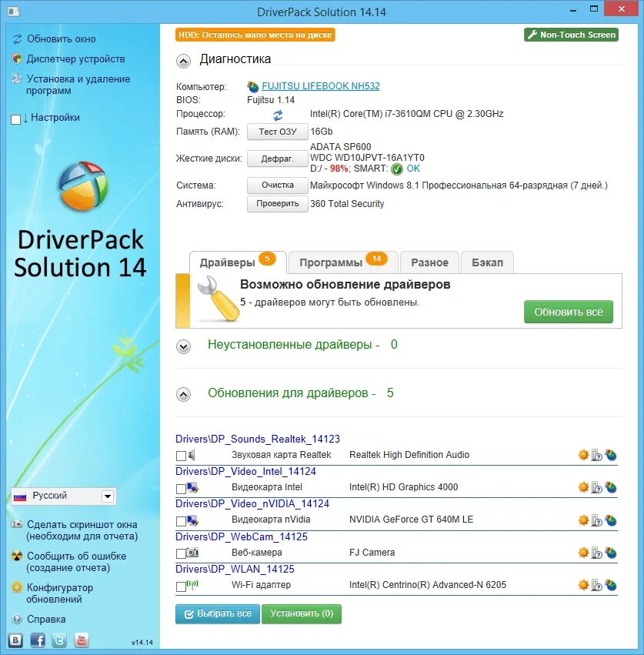This screenshot has width=644, height=655.
Task: Click the Очистка system button
Action: coord(278,185)
